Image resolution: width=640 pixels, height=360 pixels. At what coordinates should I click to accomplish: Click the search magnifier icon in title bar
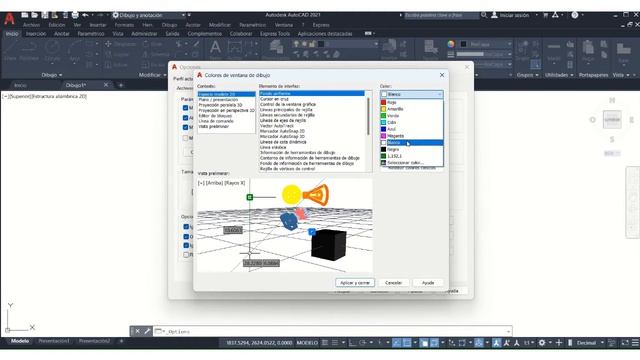click(x=484, y=15)
